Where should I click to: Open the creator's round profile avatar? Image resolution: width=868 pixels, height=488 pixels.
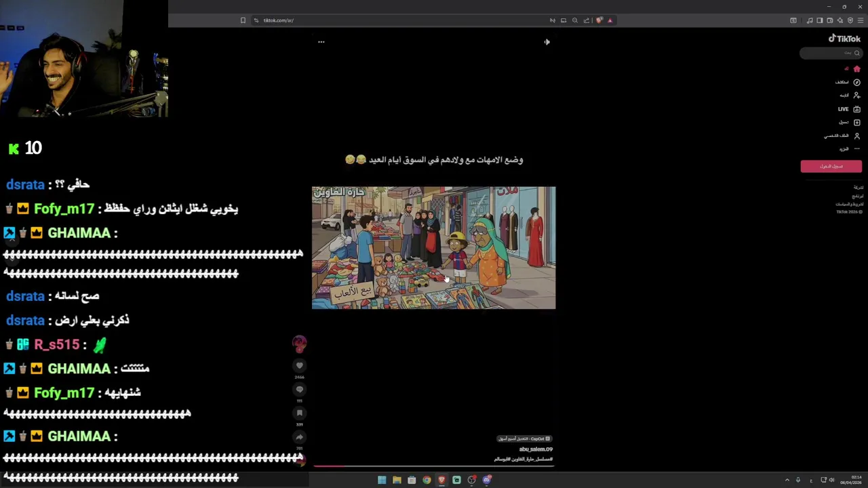click(299, 344)
